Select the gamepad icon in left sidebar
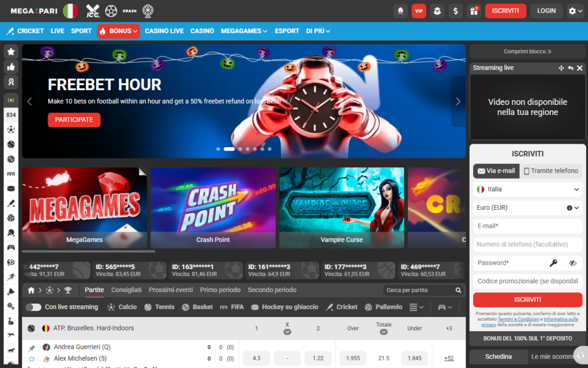 11,247
